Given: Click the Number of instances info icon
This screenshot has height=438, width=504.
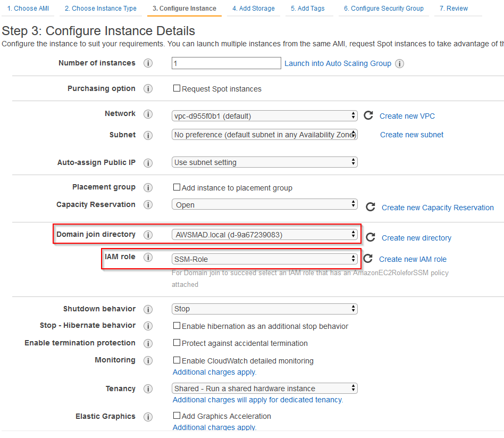Looking at the screenshot, I should [148, 63].
